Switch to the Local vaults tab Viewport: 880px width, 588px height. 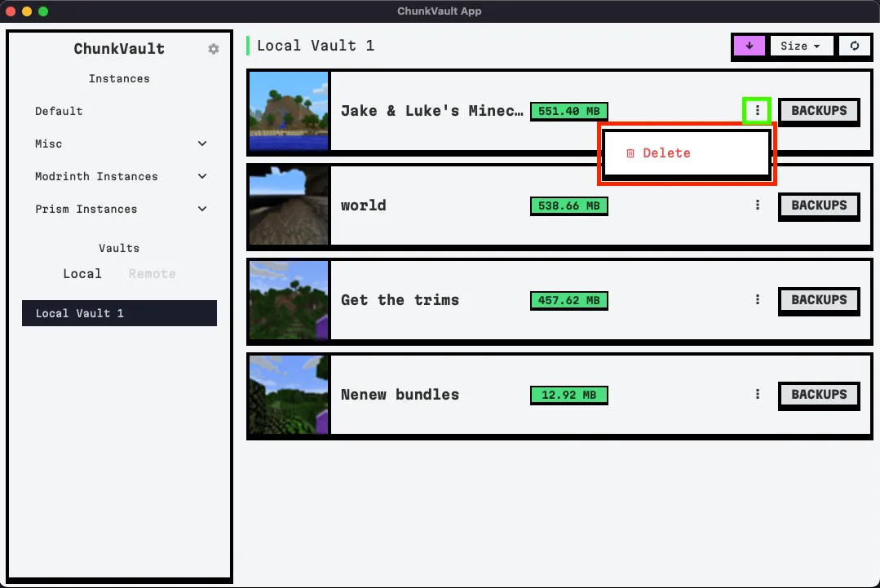click(82, 274)
